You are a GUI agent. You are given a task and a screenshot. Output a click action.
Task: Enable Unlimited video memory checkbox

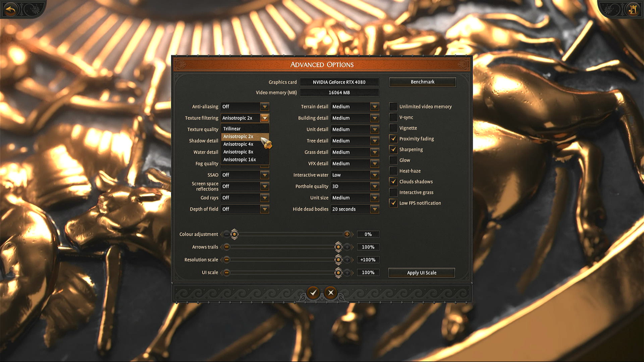[x=393, y=107]
